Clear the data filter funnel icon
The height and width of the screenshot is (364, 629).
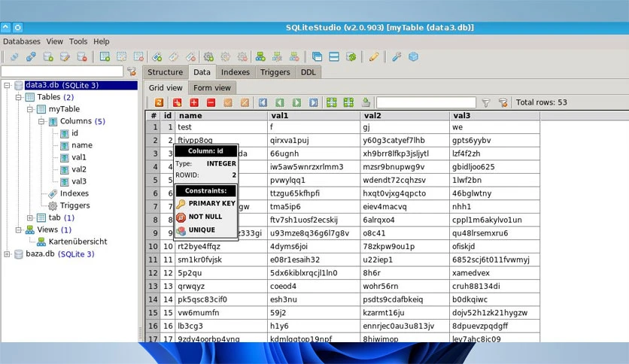click(x=503, y=103)
